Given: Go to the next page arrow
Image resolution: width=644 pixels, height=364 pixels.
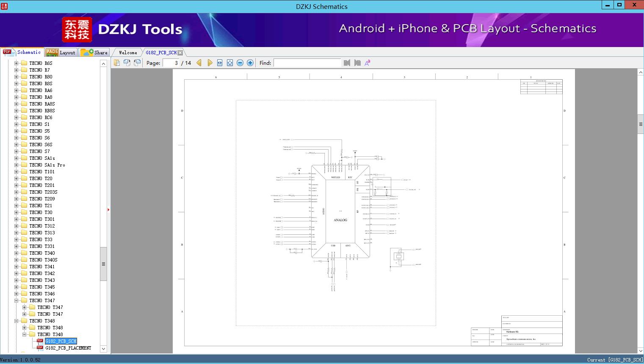Looking at the screenshot, I should (210, 63).
